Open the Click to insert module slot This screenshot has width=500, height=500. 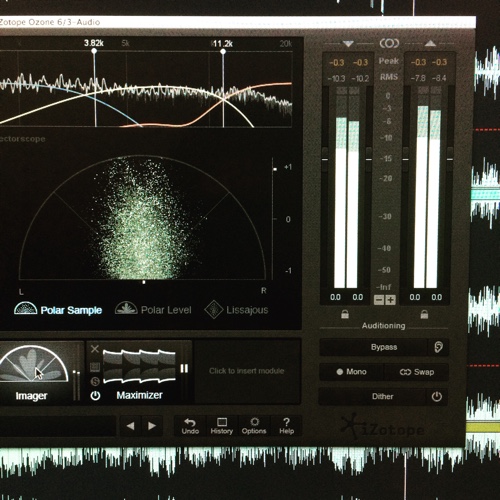click(247, 371)
